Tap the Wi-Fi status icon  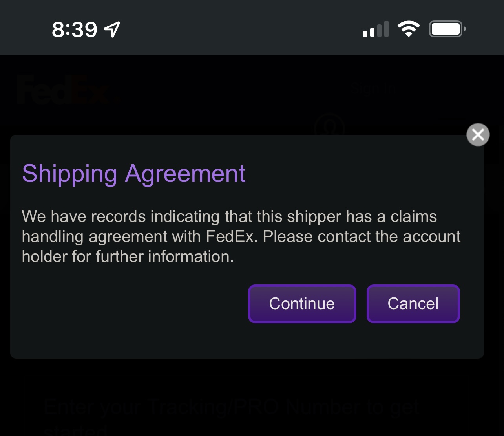[409, 29]
